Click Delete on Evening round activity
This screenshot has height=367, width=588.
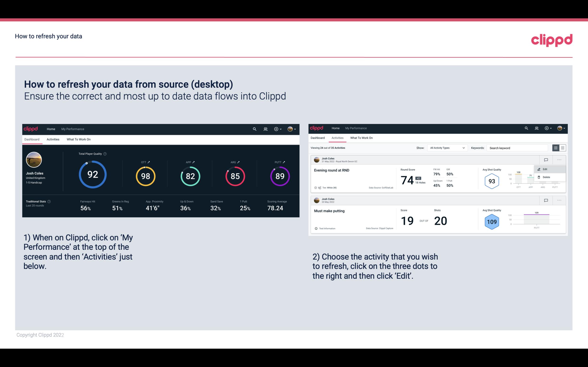coord(546,177)
